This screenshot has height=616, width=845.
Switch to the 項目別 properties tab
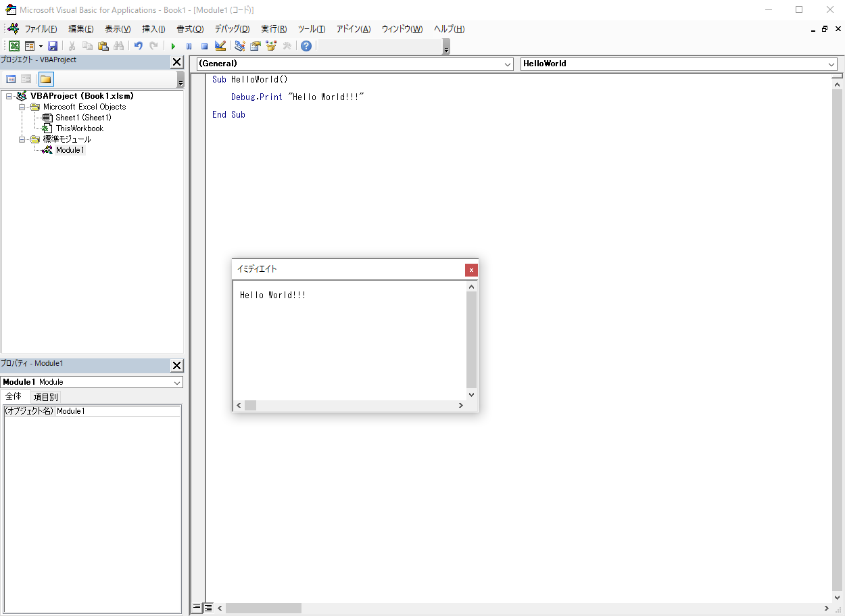click(x=46, y=397)
